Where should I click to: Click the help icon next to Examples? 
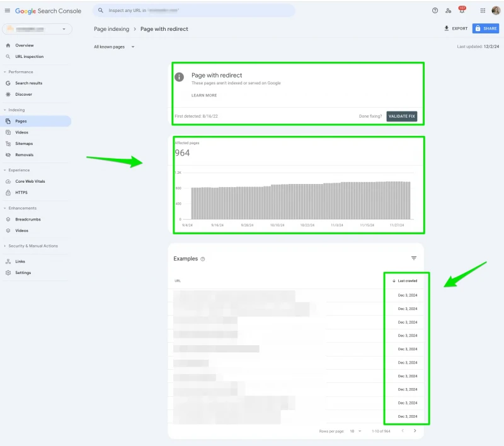[203, 259]
